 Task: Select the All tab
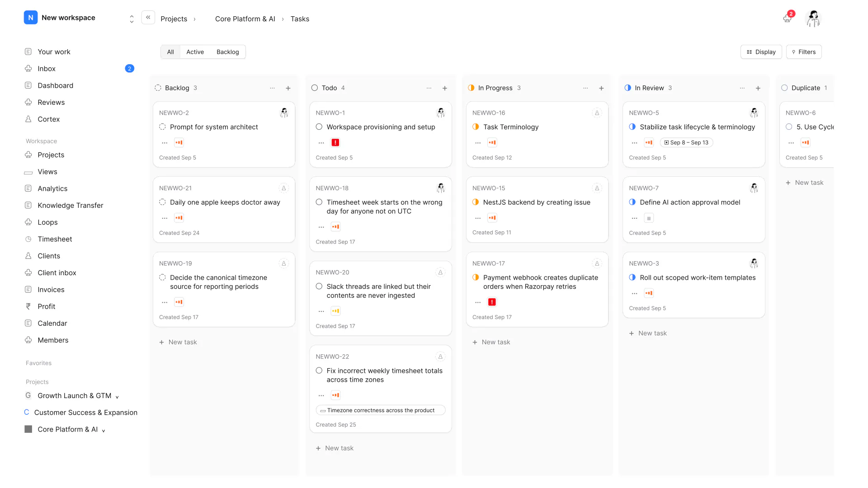tap(170, 52)
